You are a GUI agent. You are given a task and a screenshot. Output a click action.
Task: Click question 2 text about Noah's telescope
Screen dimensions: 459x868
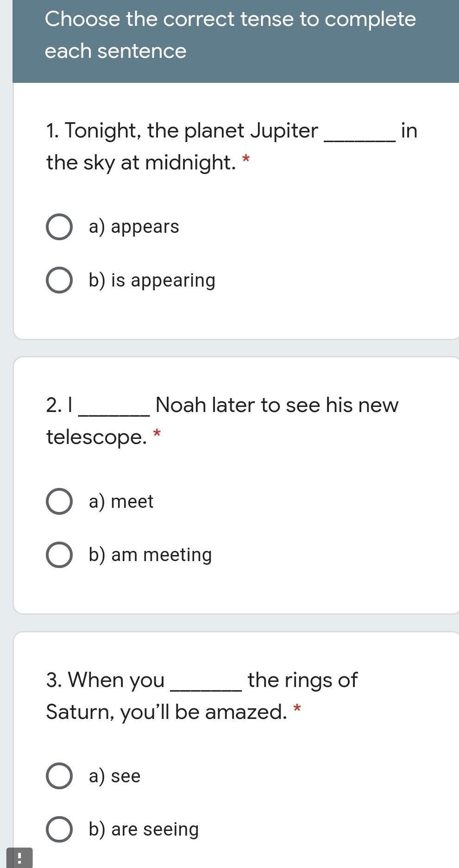click(x=222, y=421)
